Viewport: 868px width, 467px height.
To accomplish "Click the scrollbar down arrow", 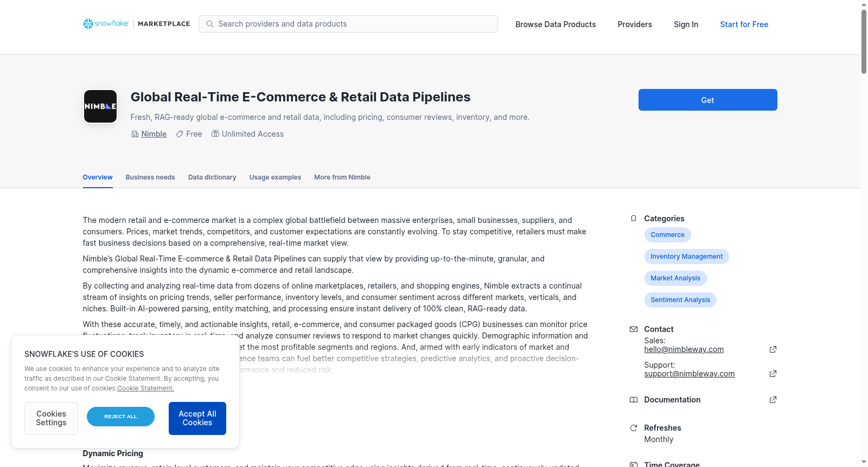I will (x=864, y=463).
